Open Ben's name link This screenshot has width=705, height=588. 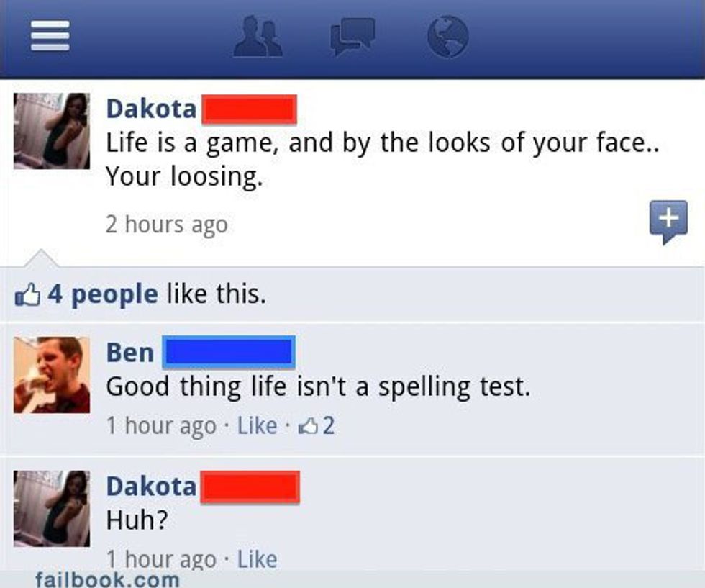(x=130, y=352)
